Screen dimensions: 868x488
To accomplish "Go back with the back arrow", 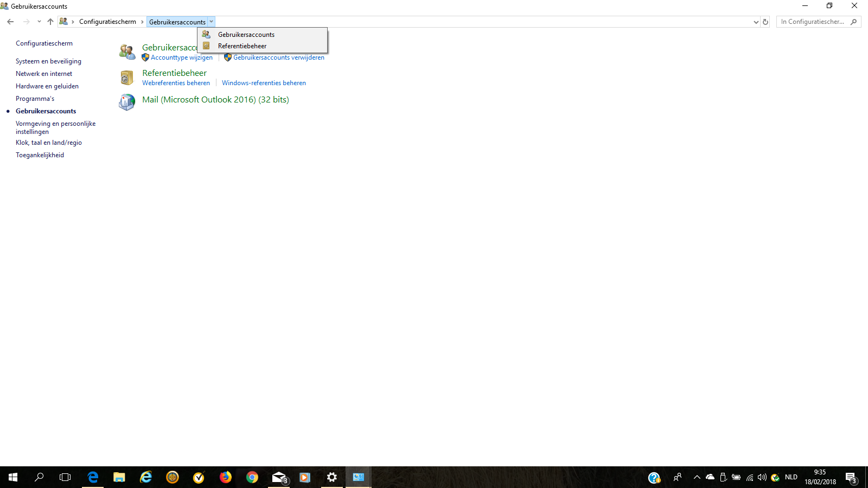I will point(10,22).
